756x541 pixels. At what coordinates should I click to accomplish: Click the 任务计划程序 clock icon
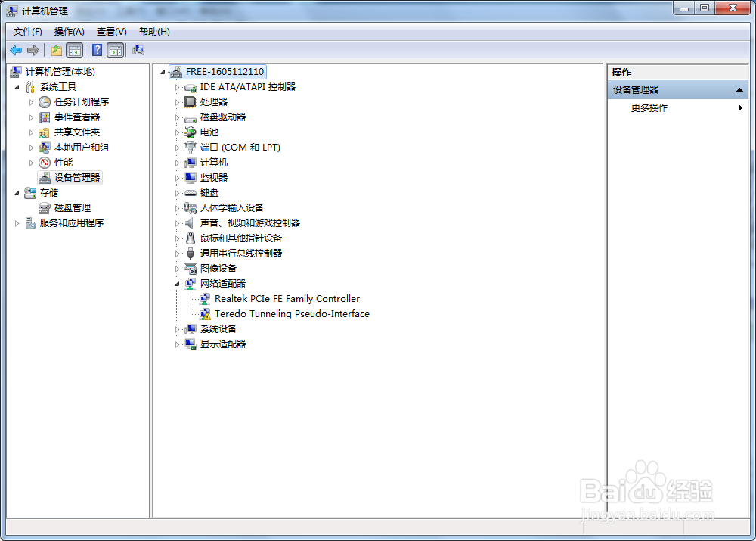(x=45, y=102)
